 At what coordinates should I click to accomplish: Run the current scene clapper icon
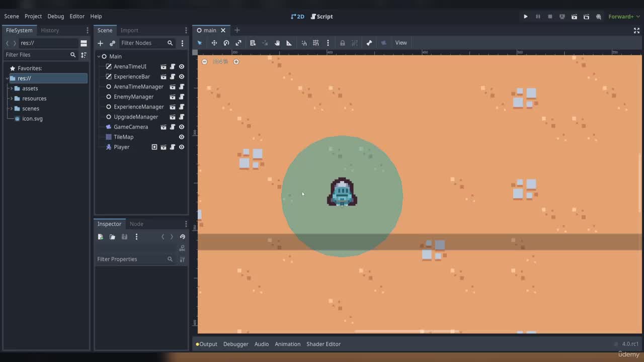tap(574, 17)
